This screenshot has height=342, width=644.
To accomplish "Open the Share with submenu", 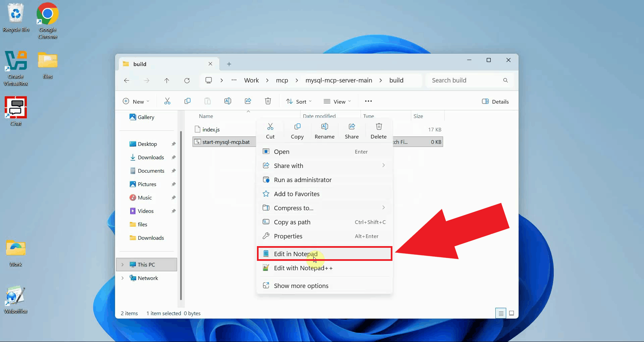I will [324, 166].
